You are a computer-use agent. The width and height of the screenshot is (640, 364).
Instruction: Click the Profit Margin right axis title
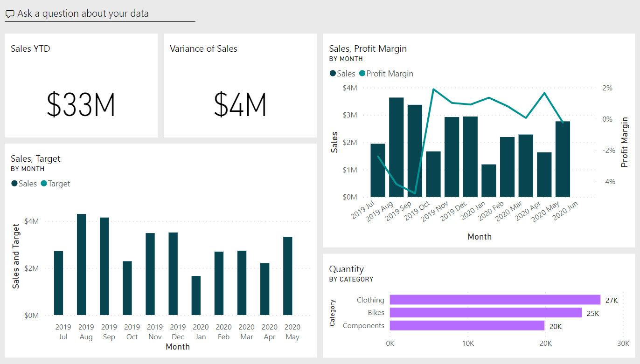pos(625,142)
